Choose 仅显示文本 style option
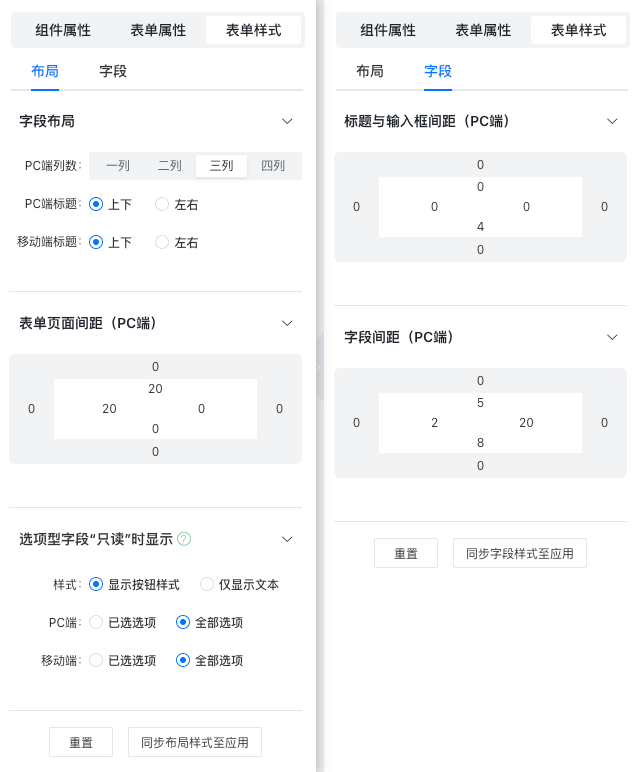 pyautogui.click(x=207, y=584)
